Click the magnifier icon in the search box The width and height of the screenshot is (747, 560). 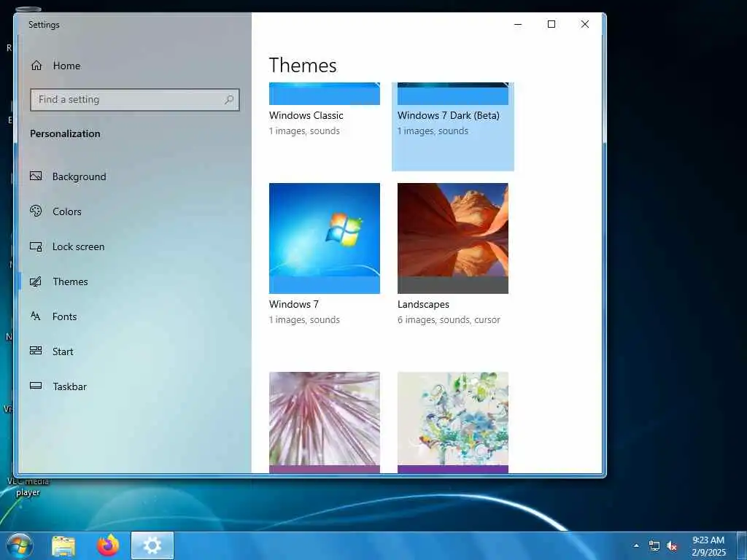pyautogui.click(x=229, y=99)
